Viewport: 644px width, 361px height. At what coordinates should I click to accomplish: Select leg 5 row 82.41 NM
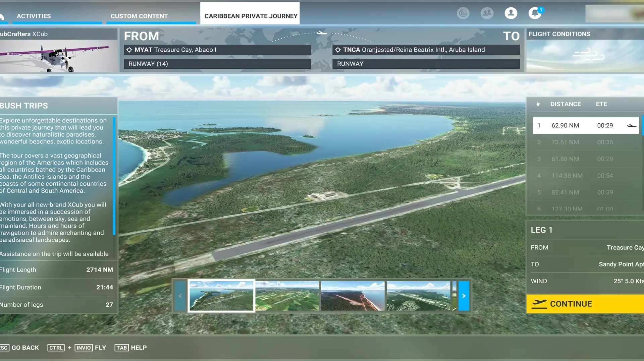(x=586, y=192)
